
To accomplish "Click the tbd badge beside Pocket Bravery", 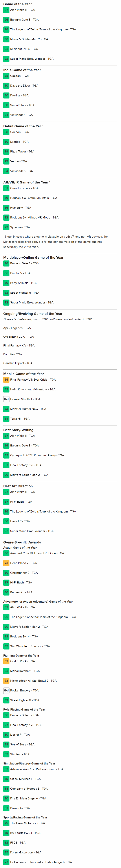I will click(6, 690).
